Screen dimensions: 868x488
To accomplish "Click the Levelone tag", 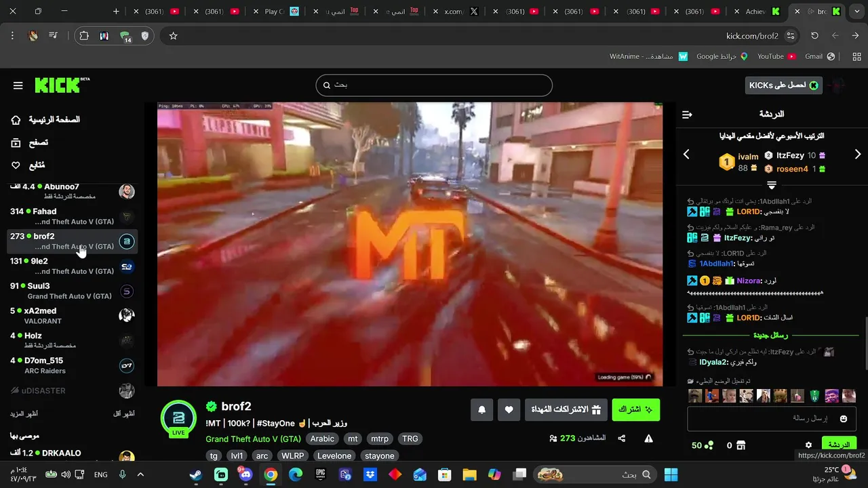I will [334, 456].
